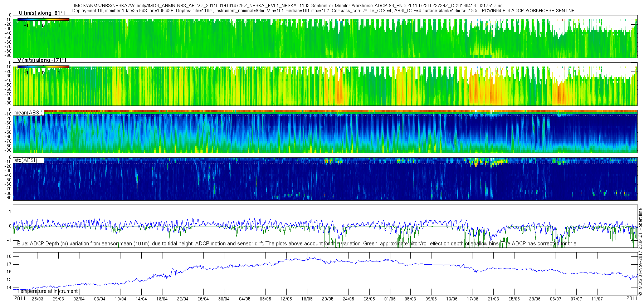Viewport: 644px width, 304px height.
Task: Click the 'U (m/s) along -81°T' title
Action: click(42, 13)
